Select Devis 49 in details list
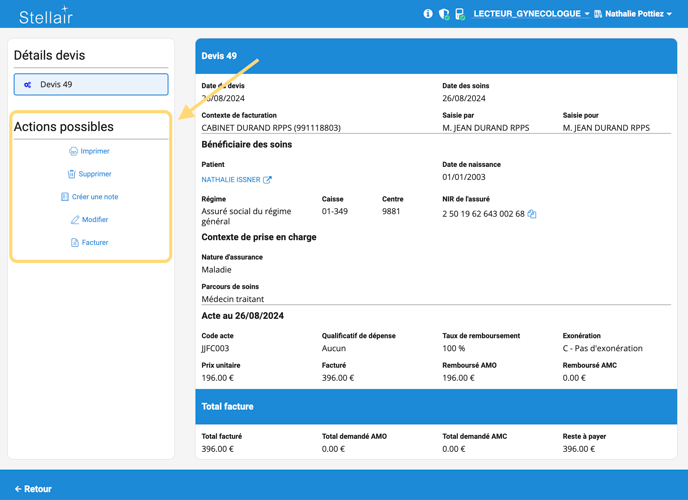This screenshot has height=500, width=688. [91, 85]
